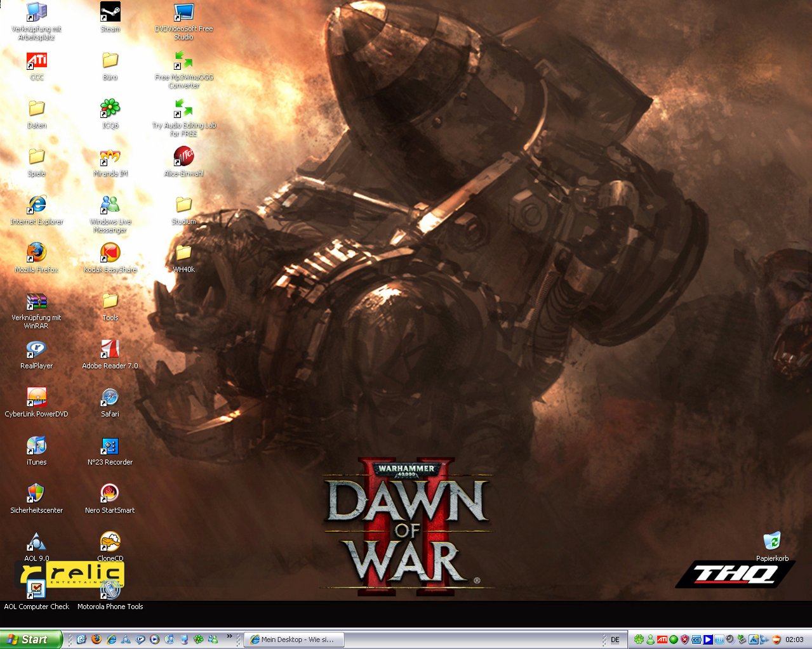The image size is (812, 649).
Task: Select the Safari compass icon
Action: tap(110, 398)
